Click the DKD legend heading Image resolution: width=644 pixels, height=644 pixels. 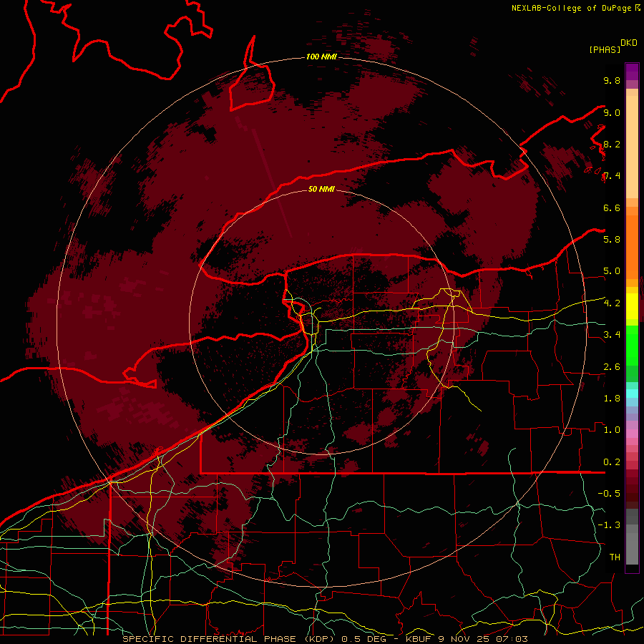[x=629, y=43]
